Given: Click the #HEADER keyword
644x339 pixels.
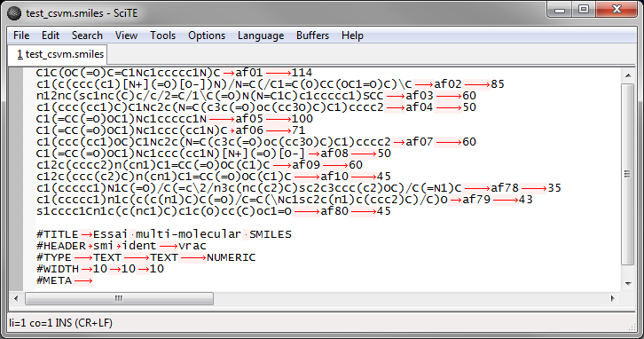Looking at the screenshot, I should click(x=61, y=246).
